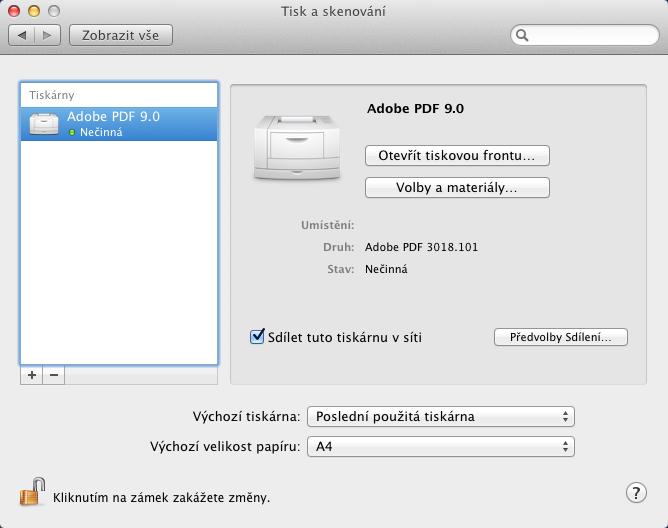Toggle Sdílet tuto tiskárnu v síti checkbox
The height and width of the screenshot is (528, 668).
tap(257, 337)
